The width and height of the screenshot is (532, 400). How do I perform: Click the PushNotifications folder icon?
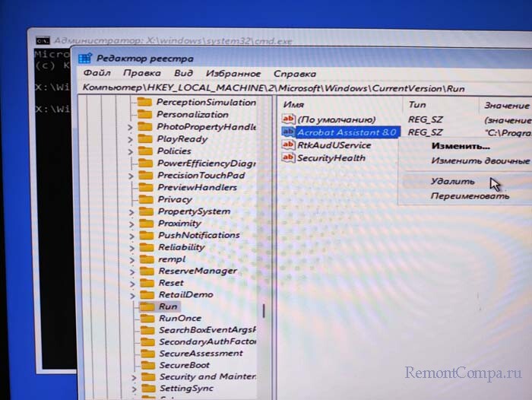(147, 235)
